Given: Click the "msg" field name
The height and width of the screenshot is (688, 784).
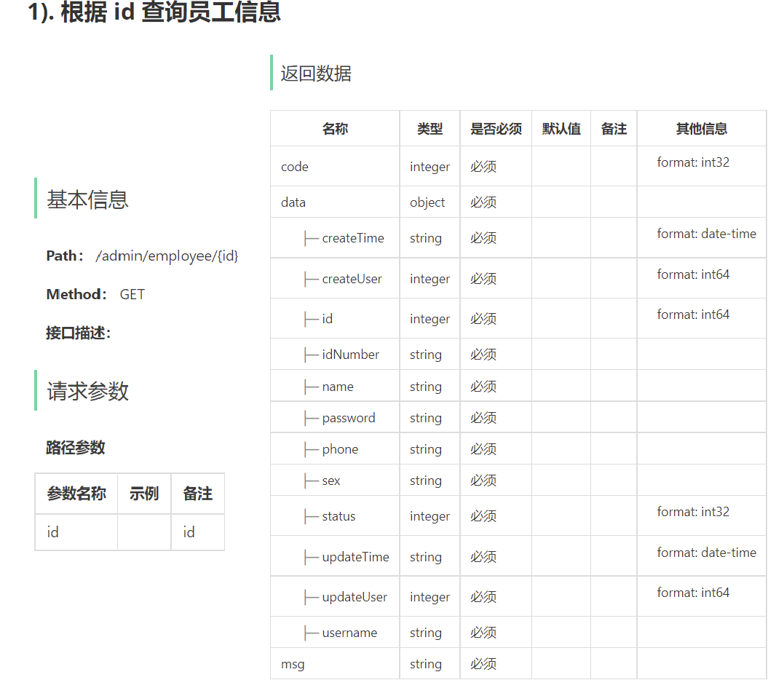Looking at the screenshot, I should (293, 664).
